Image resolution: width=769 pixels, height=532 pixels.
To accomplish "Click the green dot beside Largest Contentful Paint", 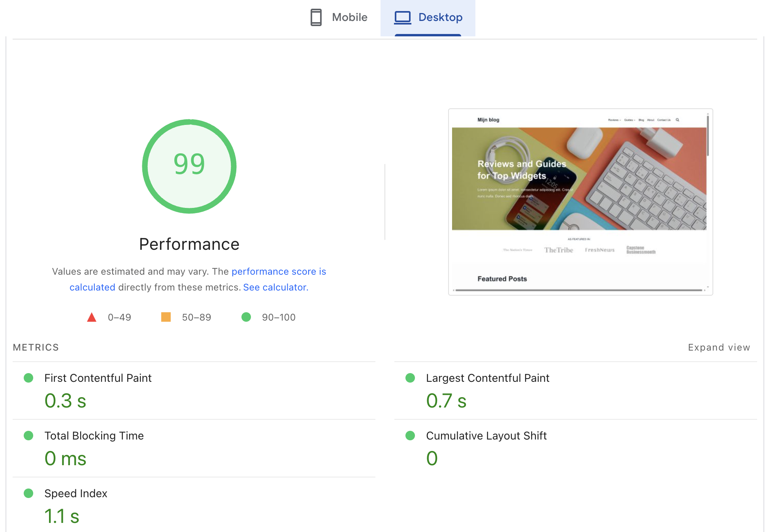I will click(410, 378).
